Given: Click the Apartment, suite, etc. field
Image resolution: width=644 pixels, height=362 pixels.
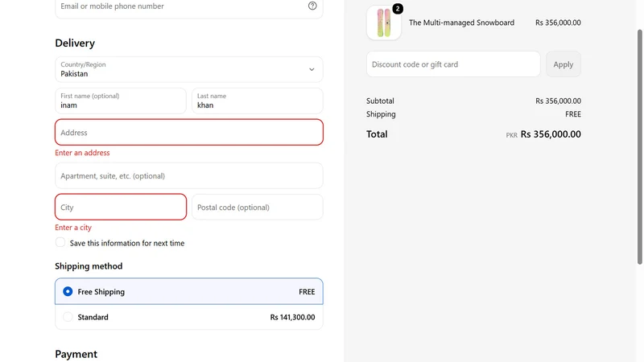Looking at the screenshot, I should tap(189, 175).
